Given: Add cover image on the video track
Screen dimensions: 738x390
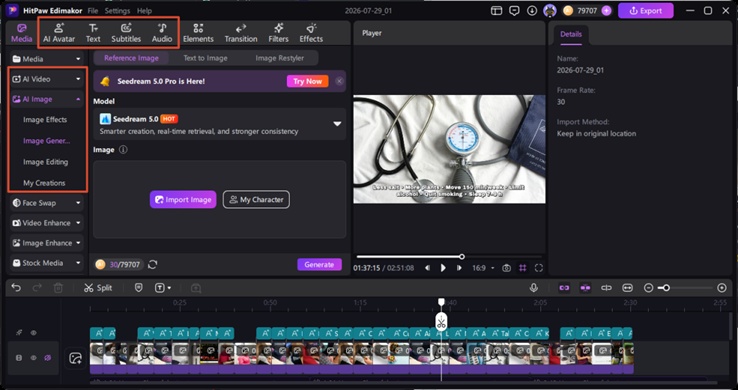Looking at the screenshot, I should click(75, 358).
